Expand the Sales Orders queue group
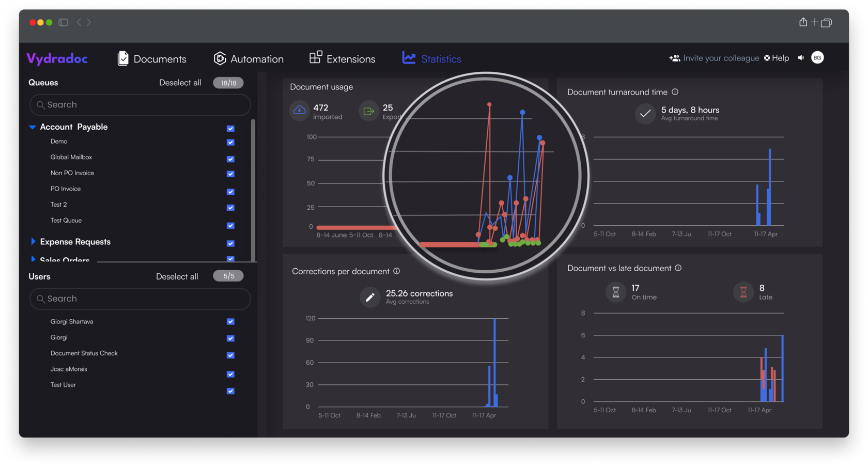The image size is (868, 466). coord(33,259)
